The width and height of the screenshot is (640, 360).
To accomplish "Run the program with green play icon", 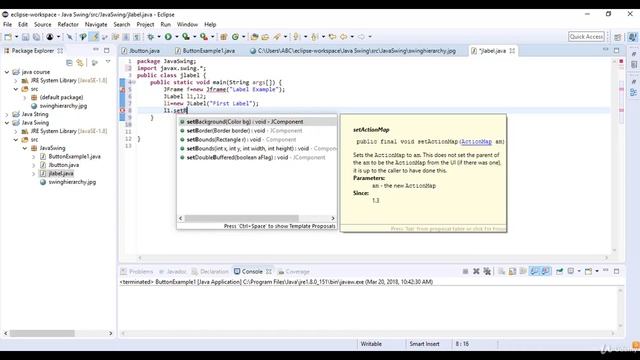I will [x=168, y=37].
